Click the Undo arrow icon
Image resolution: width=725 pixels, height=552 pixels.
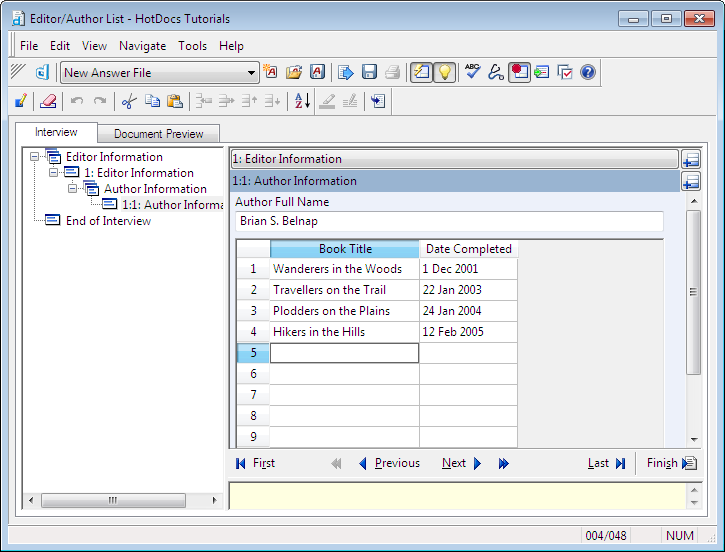(77, 101)
